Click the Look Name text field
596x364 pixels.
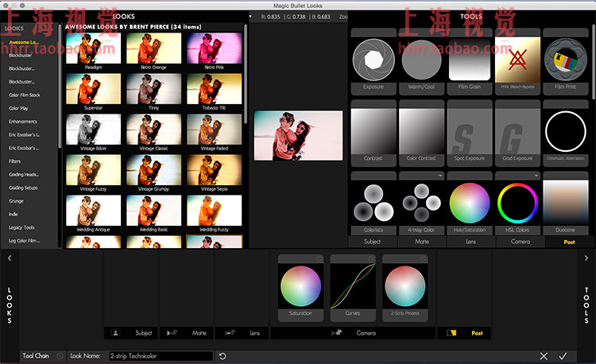(x=161, y=356)
